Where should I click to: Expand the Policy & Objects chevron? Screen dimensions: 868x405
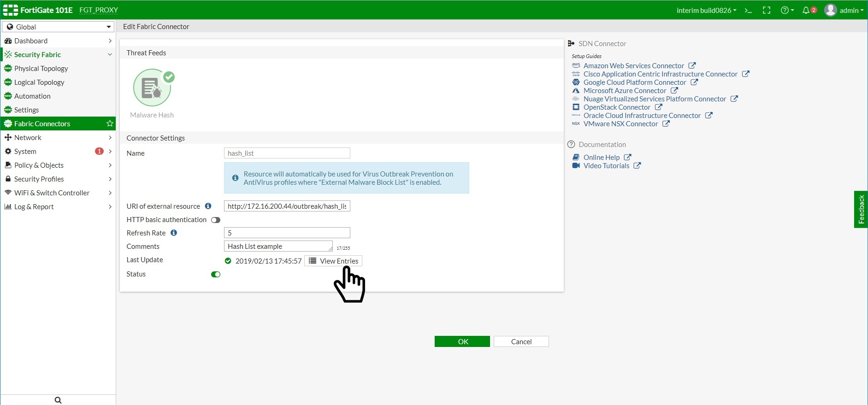(110, 165)
